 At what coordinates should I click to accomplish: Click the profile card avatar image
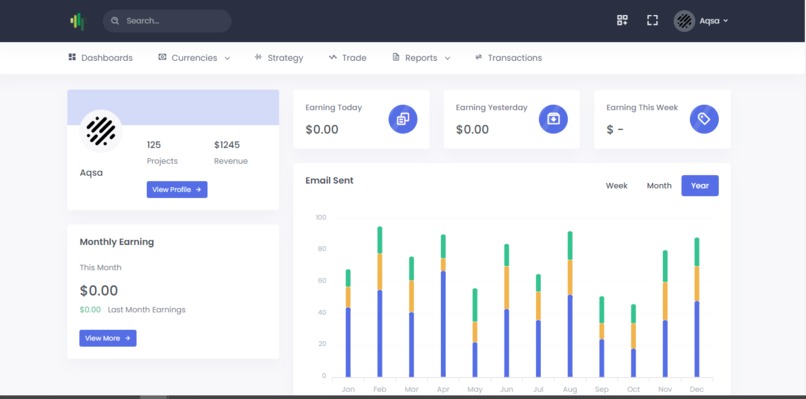(101, 131)
